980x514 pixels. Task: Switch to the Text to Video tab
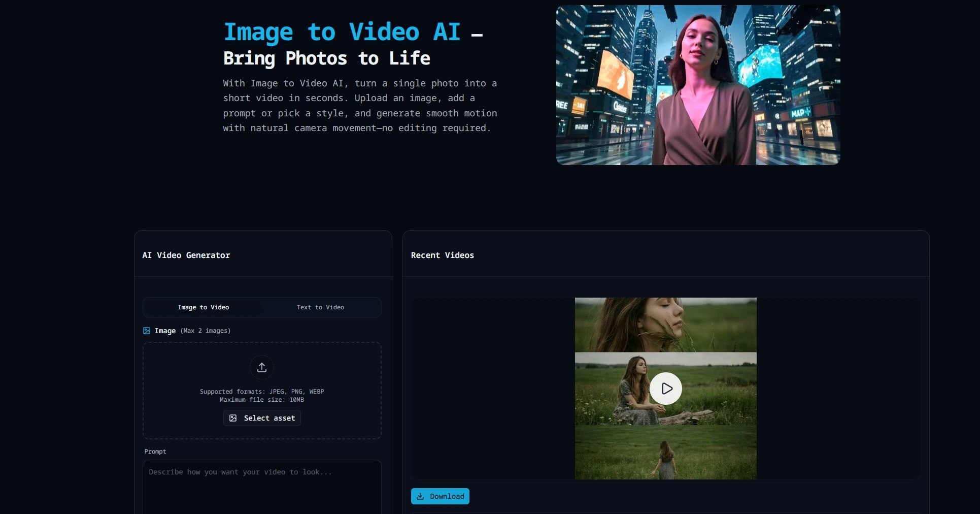pos(321,307)
